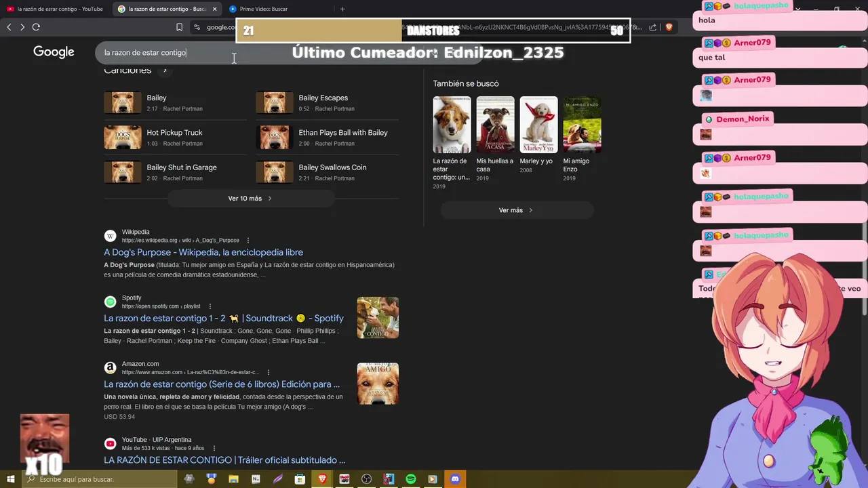
Task: Expand the Canciones section arrow
Action: click(x=165, y=70)
